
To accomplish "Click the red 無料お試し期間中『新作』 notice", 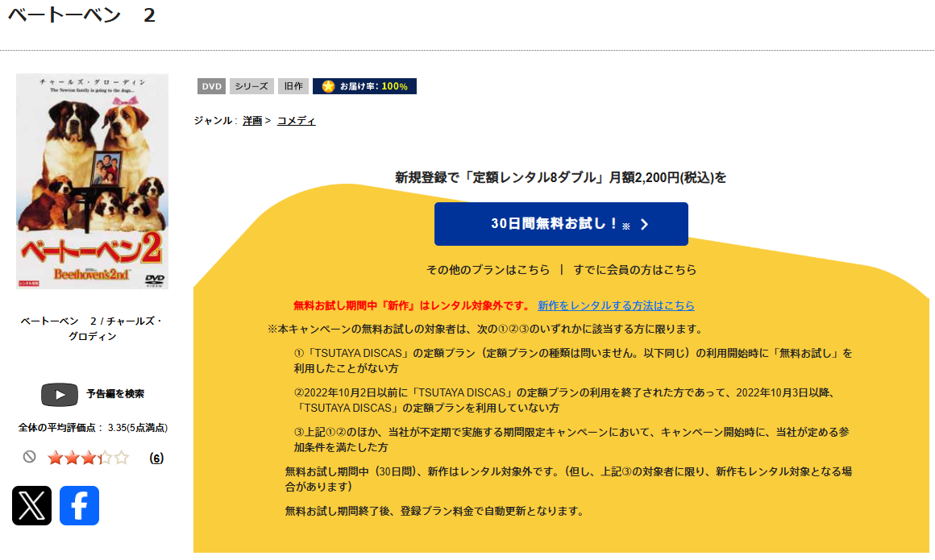I will [x=411, y=305].
